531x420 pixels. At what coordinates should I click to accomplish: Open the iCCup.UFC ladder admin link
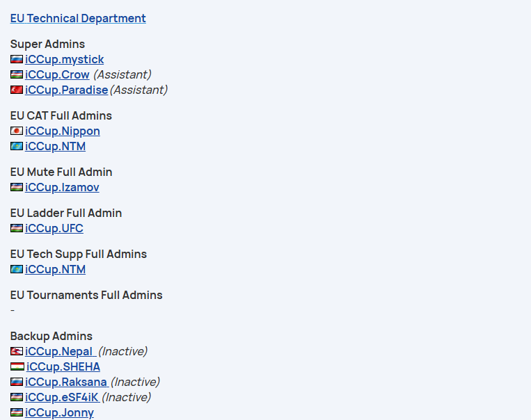click(54, 228)
